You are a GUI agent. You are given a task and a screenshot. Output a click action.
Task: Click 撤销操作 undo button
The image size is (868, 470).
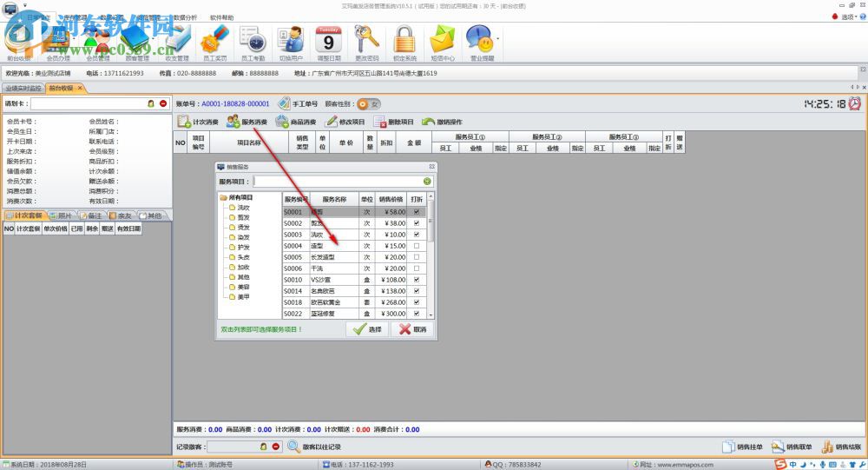pyautogui.click(x=442, y=122)
